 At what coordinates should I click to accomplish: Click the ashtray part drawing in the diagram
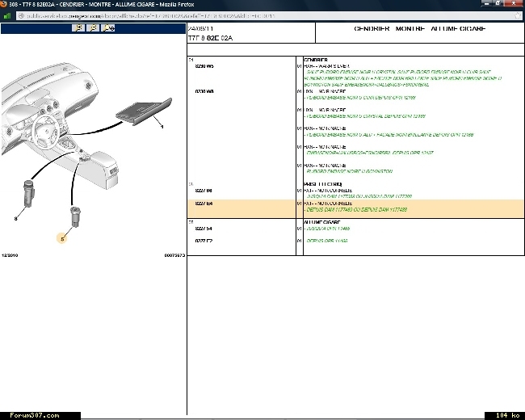pyautogui.click(x=144, y=111)
